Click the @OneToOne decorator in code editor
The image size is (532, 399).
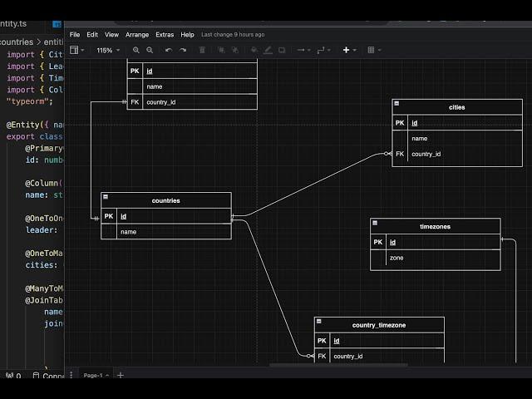click(x=44, y=218)
